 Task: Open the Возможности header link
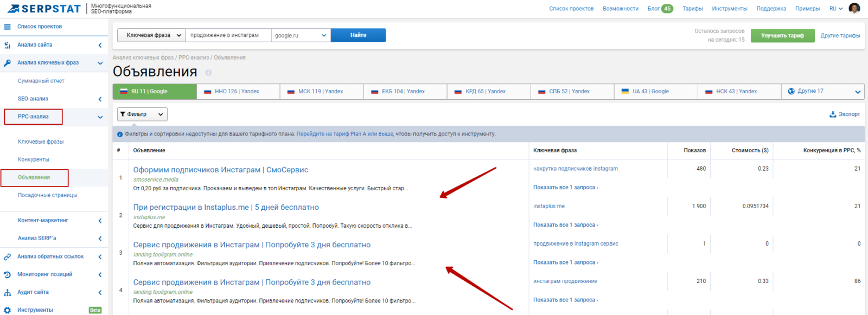tap(621, 9)
